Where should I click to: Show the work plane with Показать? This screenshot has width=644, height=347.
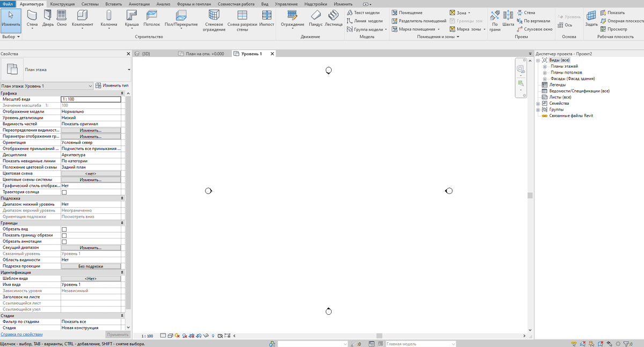pos(612,12)
